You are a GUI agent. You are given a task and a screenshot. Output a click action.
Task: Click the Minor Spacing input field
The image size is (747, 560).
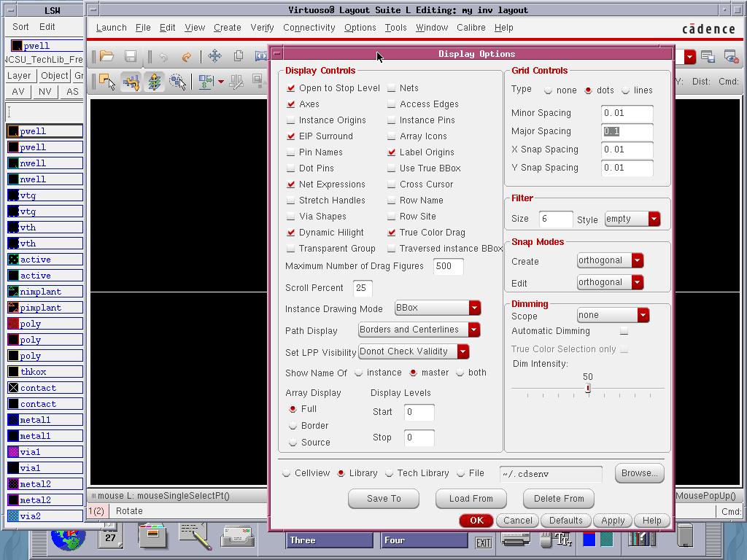point(627,113)
